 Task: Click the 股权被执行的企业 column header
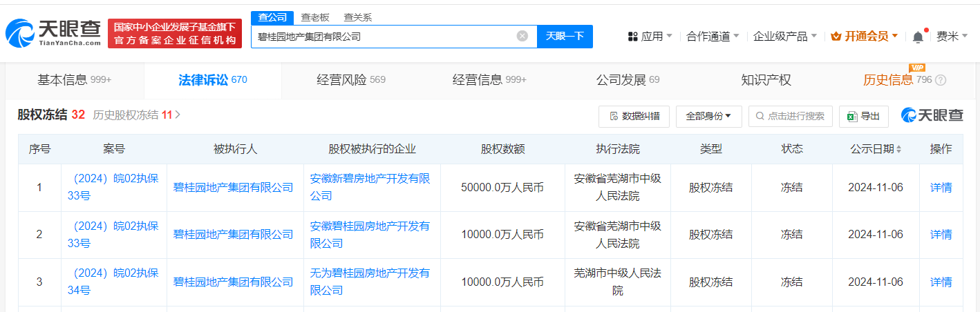[372, 149]
